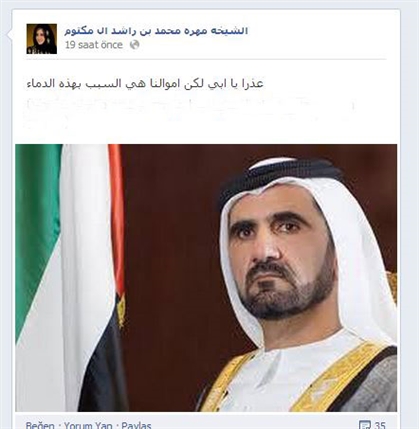Click 'Paylaş' to share the post
Image resolution: width=419 pixels, height=429 pixels.
pyautogui.click(x=136, y=425)
